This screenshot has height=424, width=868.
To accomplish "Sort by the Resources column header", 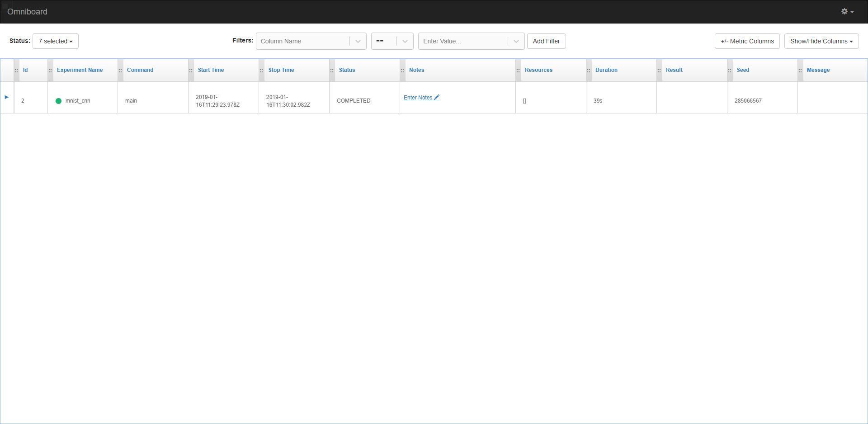I will (x=538, y=70).
